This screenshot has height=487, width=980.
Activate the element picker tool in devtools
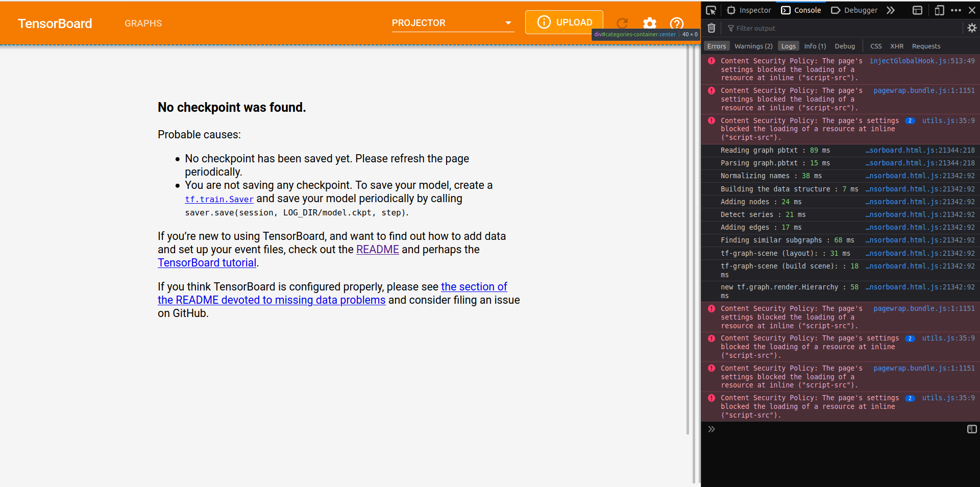(x=711, y=10)
